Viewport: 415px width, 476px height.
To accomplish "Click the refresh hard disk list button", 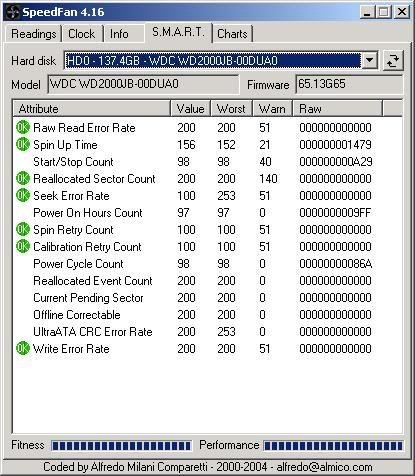I will click(393, 61).
